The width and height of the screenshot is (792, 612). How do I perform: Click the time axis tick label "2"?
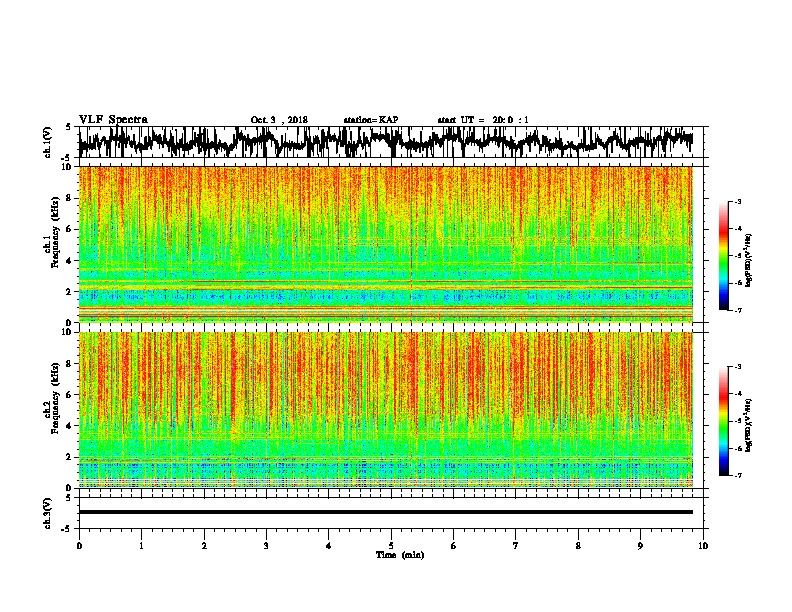tap(204, 546)
